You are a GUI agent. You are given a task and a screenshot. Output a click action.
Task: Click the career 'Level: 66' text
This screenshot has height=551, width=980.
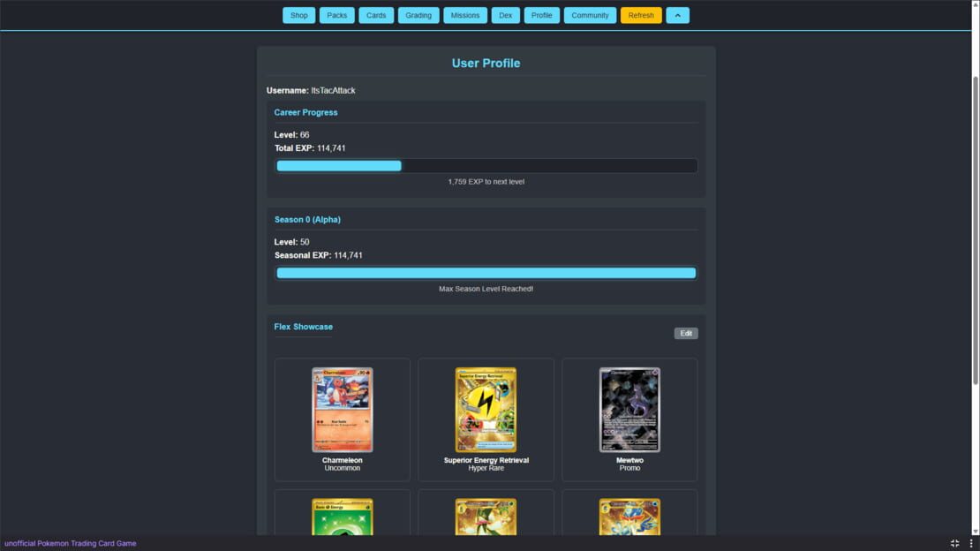(292, 135)
